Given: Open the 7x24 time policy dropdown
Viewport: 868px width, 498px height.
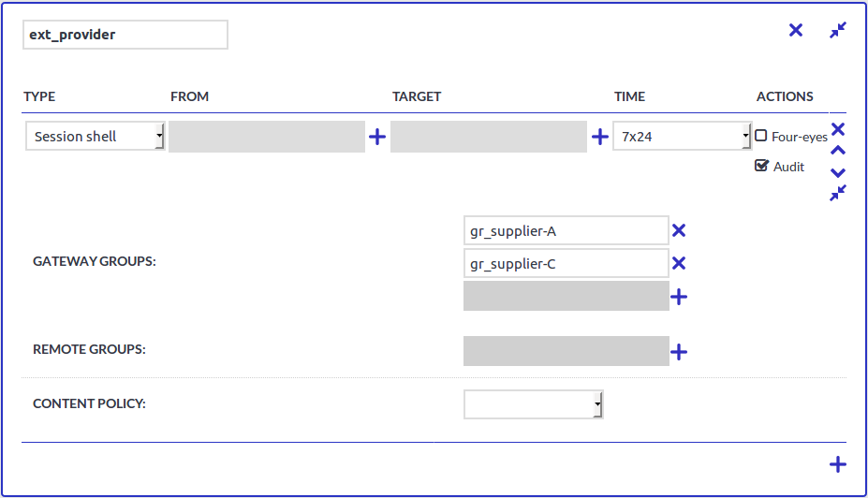Looking at the screenshot, I should point(682,137).
